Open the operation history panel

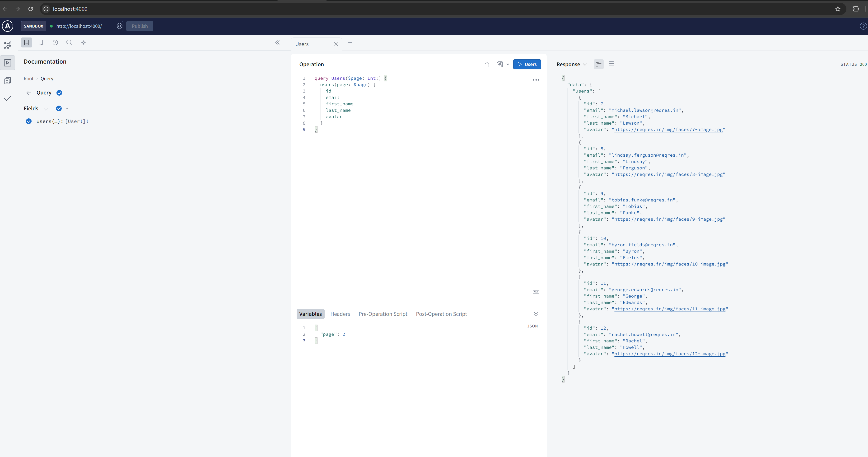[x=55, y=42]
